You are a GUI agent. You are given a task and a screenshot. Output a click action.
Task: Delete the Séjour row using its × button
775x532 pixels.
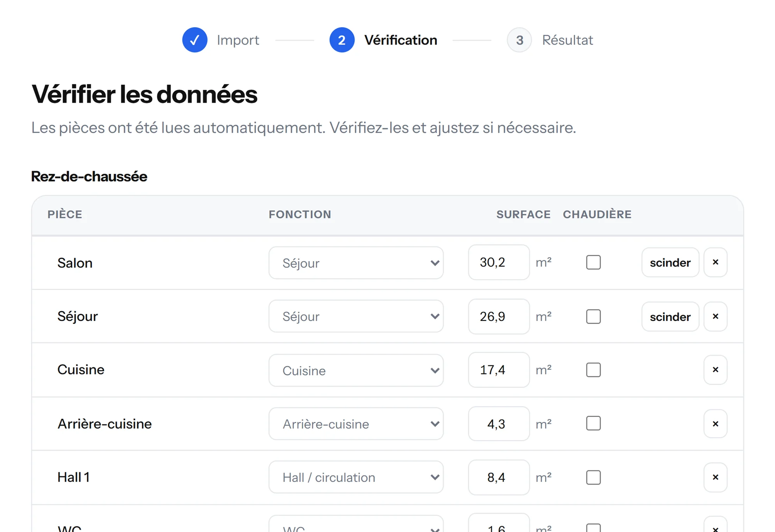pos(715,317)
